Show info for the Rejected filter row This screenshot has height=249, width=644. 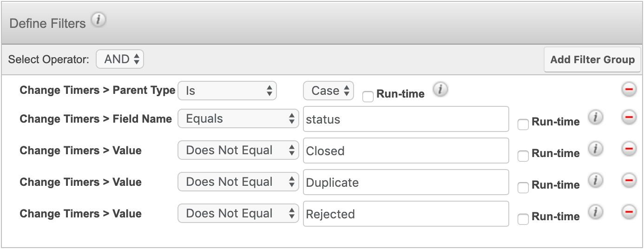point(595,213)
